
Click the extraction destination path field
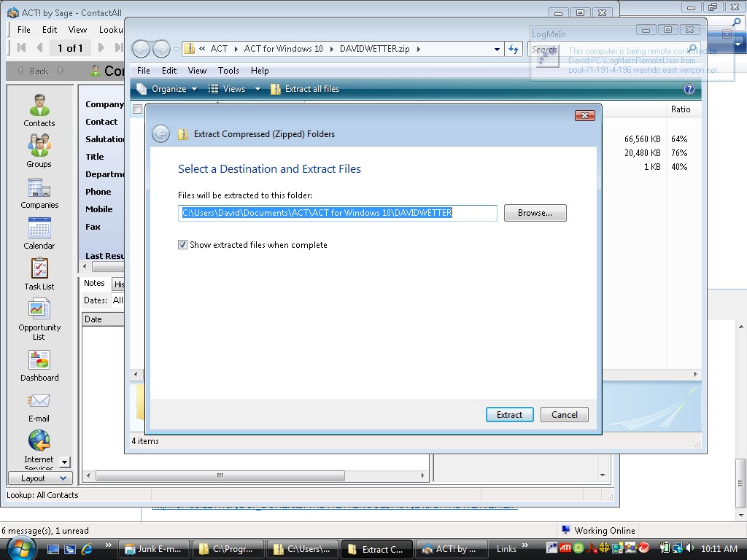pos(337,213)
